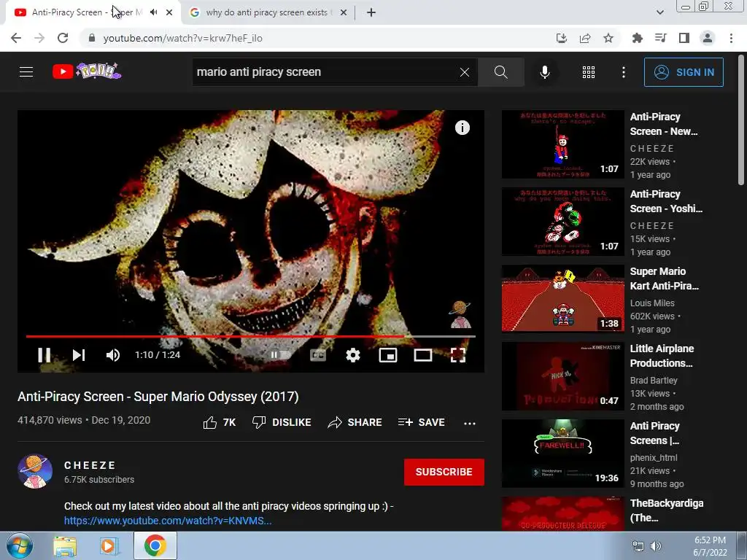This screenshot has width=747, height=560.
Task: Click the SIGN IN button
Action: (x=684, y=72)
